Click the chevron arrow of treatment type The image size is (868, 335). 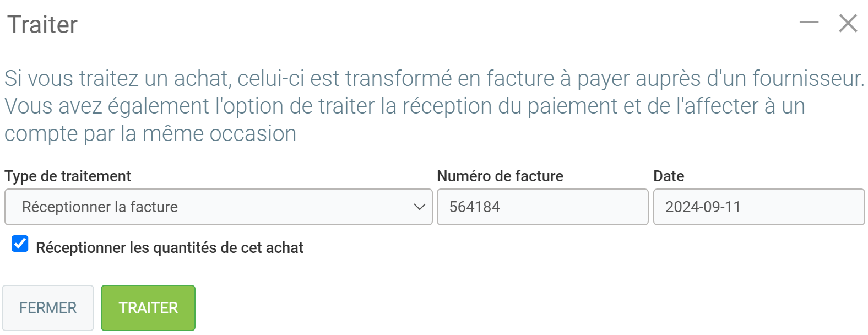tap(419, 207)
